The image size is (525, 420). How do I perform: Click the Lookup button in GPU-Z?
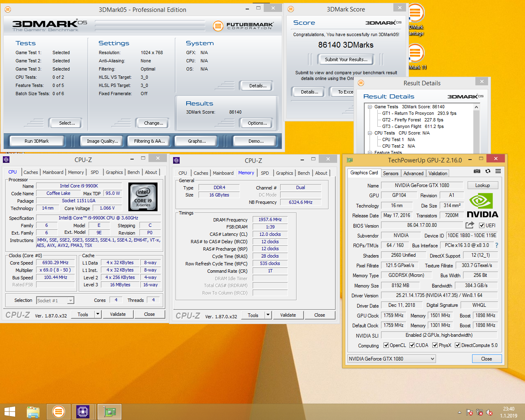pyautogui.click(x=482, y=185)
